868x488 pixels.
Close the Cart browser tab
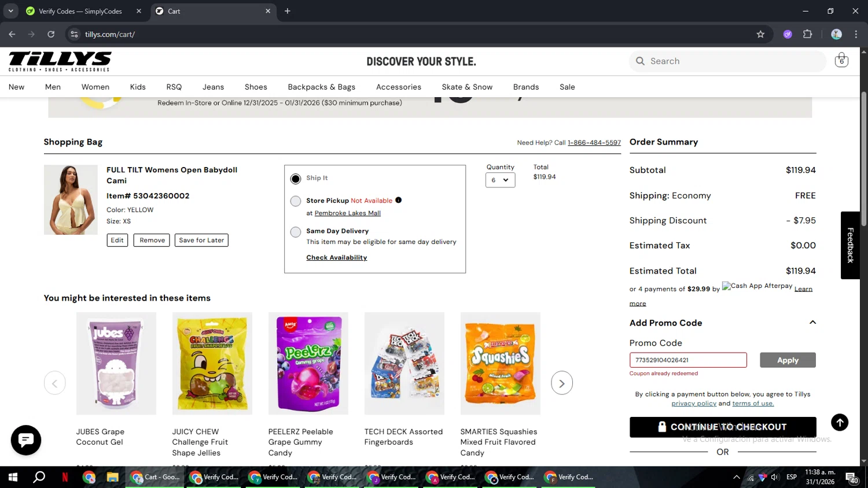268,11
